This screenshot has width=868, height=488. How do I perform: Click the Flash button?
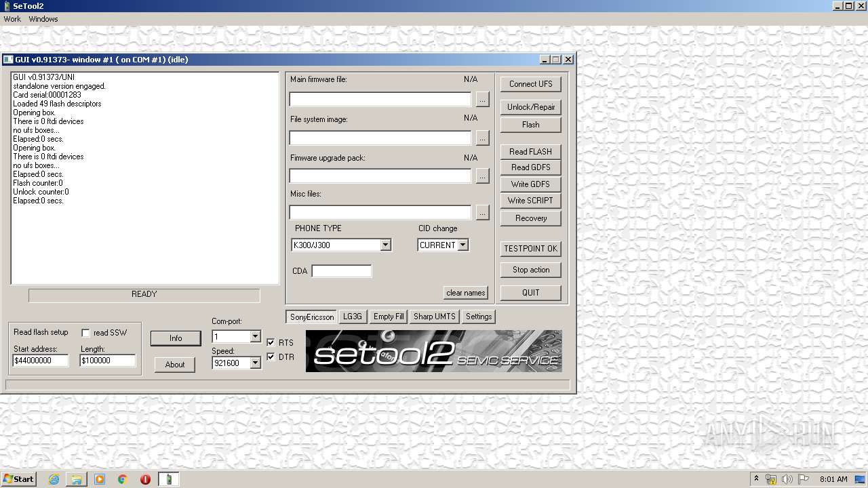pyautogui.click(x=531, y=125)
